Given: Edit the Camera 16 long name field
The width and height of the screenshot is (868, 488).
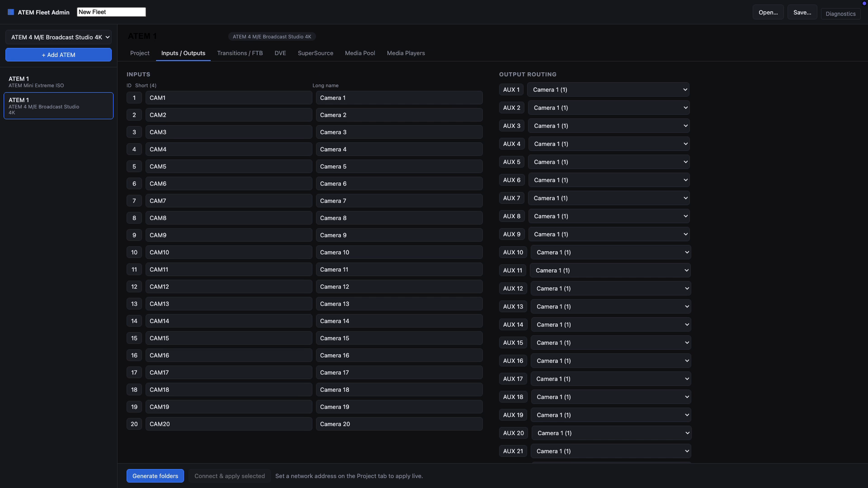Looking at the screenshot, I should click(x=399, y=355).
